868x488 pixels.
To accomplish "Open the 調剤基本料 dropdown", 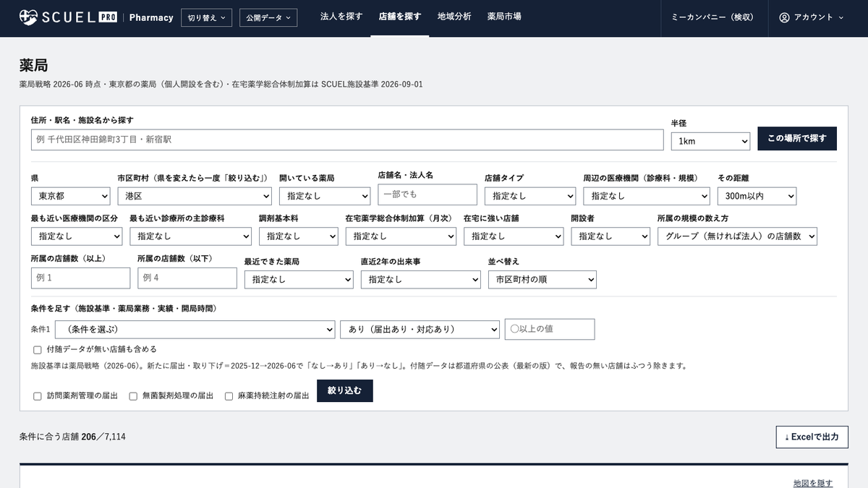I will [x=299, y=236].
